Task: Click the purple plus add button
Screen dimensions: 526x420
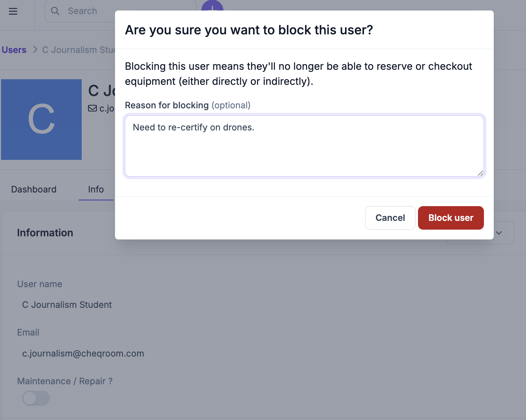Action: pyautogui.click(x=212, y=6)
